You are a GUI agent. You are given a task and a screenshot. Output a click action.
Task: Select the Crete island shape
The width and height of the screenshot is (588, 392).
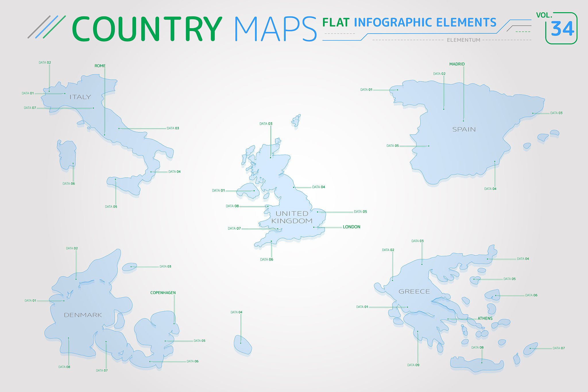(477, 364)
